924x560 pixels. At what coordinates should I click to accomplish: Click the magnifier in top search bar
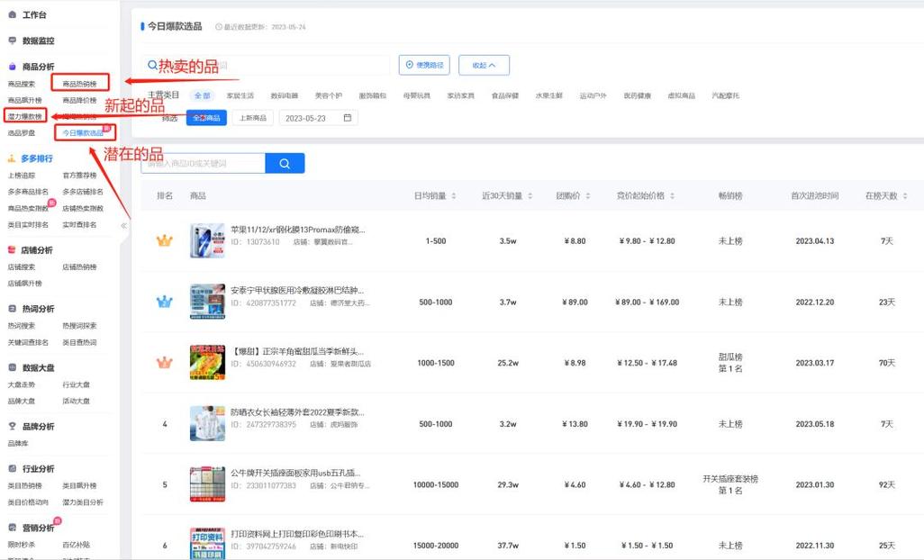point(152,66)
